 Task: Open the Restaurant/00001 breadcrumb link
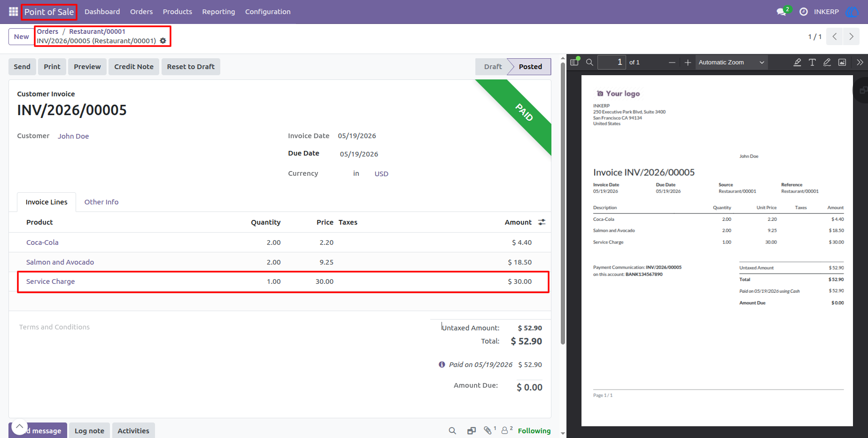pyautogui.click(x=97, y=31)
